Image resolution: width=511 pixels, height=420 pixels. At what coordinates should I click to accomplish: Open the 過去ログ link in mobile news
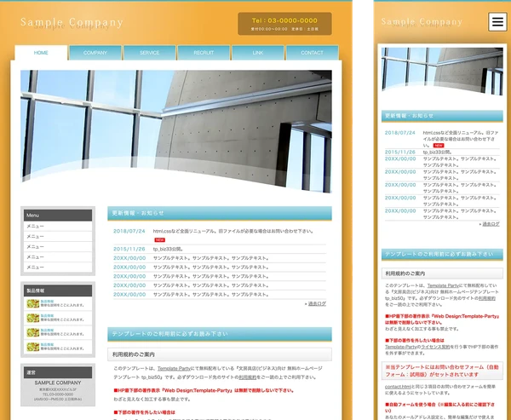tap(491, 224)
